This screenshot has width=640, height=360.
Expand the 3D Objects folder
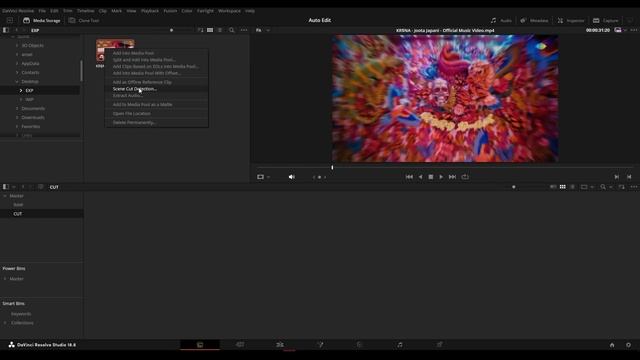tap(17, 46)
